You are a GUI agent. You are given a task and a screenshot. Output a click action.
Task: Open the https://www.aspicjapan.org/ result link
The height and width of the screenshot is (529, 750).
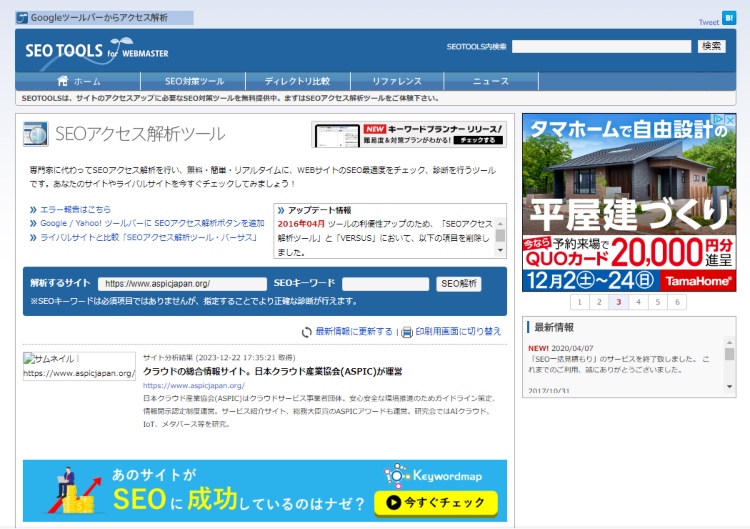pos(194,386)
